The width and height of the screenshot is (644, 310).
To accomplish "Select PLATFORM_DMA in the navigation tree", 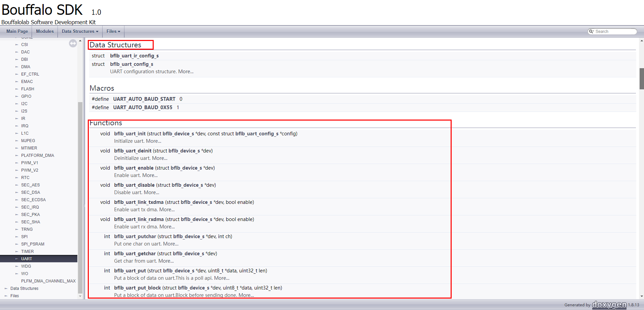I will click(x=38, y=156).
